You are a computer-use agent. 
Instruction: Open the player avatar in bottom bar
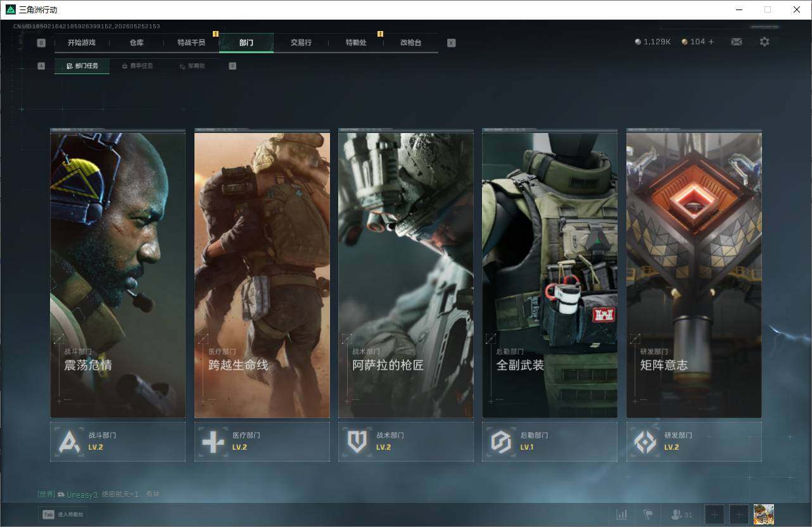pos(764,514)
